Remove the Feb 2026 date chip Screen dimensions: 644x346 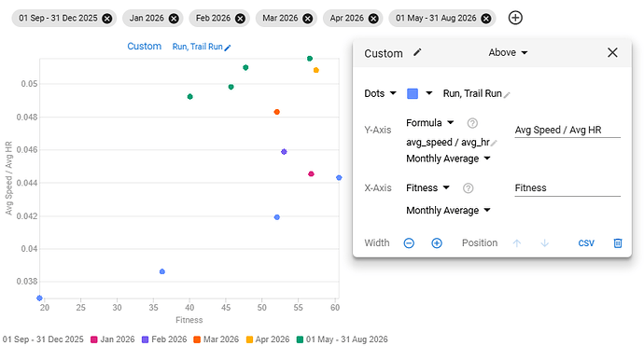[x=240, y=19]
